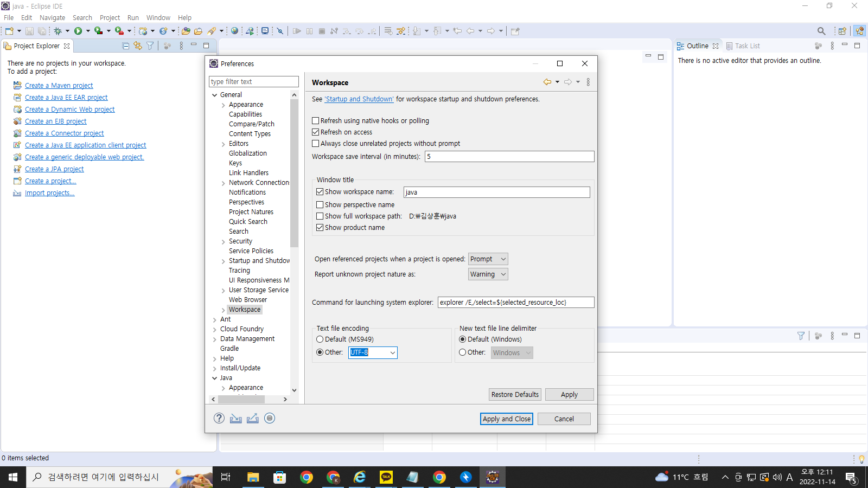Open the UTF-8 encoding dropdown
Screen dimensions: 868x488
(x=393, y=353)
